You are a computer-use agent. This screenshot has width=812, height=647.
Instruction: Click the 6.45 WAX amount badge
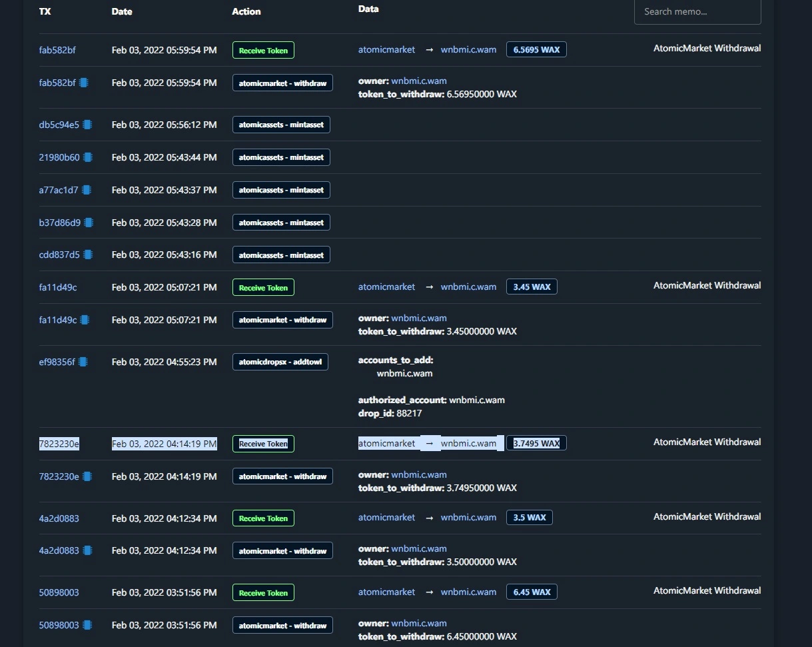(532, 592)
